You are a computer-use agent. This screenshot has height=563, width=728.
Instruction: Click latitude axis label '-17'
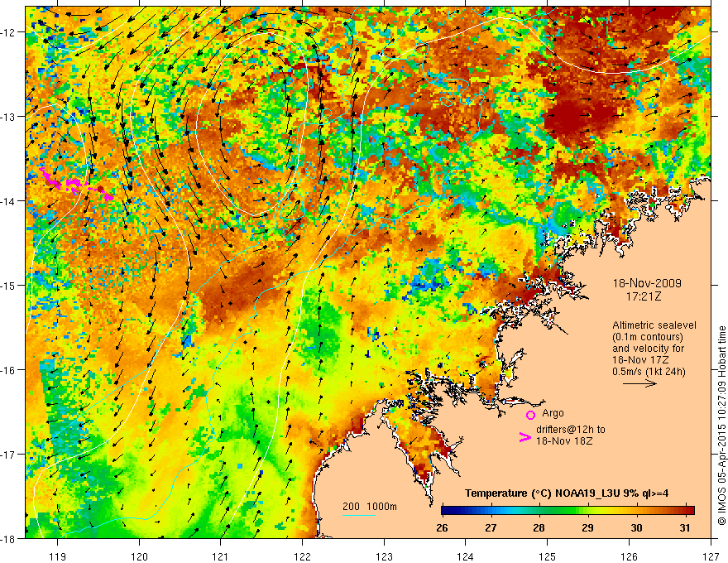coord(9,454)
